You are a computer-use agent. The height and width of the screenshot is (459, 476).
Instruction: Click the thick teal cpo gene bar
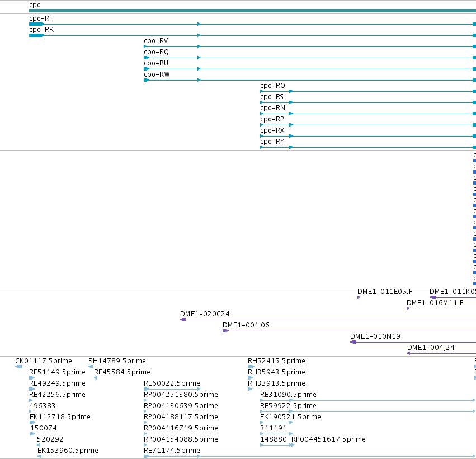(253, 11)
